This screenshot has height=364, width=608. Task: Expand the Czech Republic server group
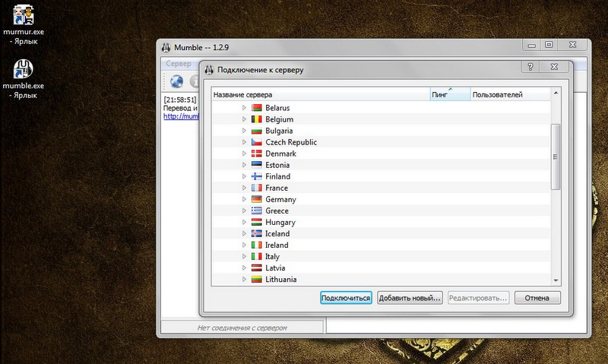[x=244, y=142]
